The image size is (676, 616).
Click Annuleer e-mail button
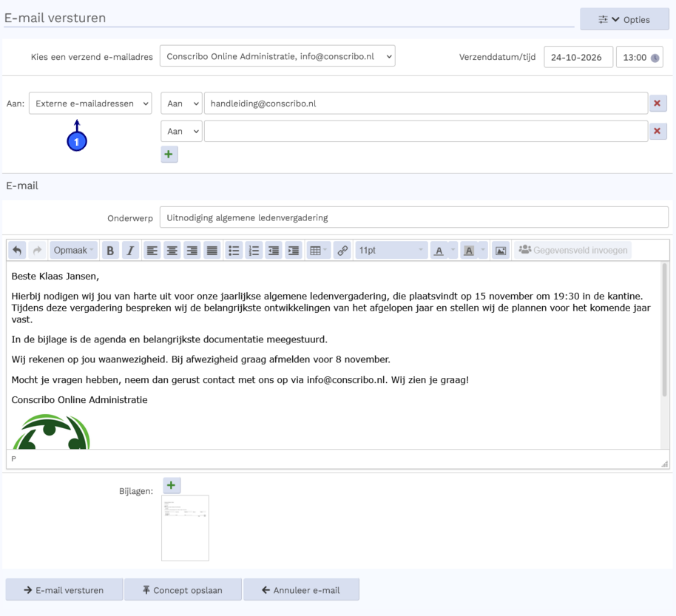[x=301, y=589]
